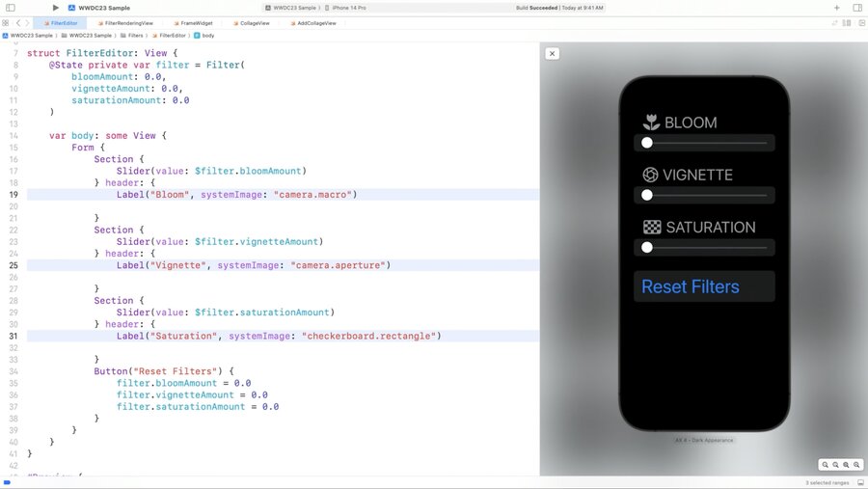Tap the Reset Filters button in preview
Image resolution: width=868 pixels, height=489 pixels.
[704, 286]
